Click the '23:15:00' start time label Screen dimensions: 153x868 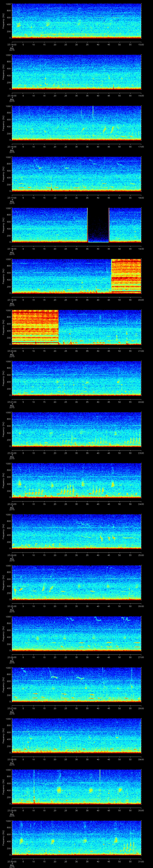pos(12,96)
